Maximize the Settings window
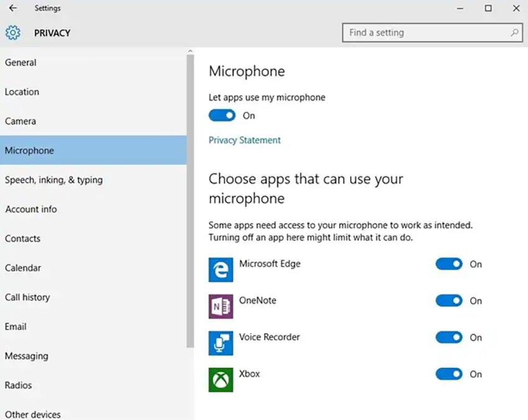The image size is (528, 420). click(488, 8)
